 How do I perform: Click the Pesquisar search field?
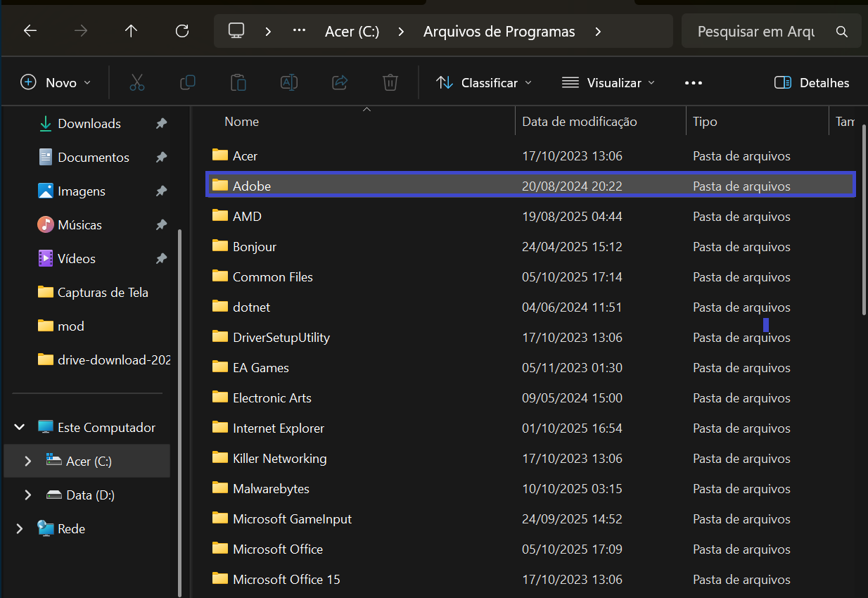pos(756,32)
